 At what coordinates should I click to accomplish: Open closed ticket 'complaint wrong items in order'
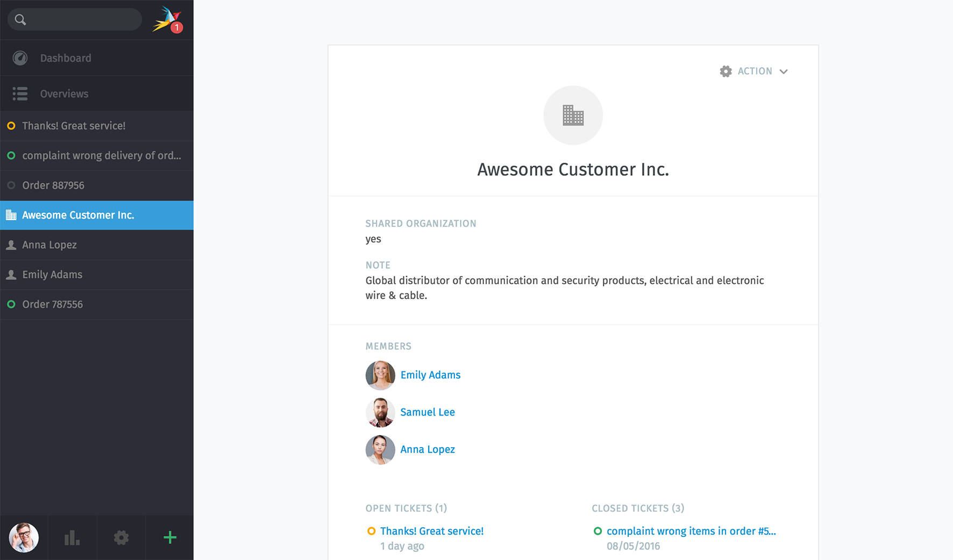point(691,531)
